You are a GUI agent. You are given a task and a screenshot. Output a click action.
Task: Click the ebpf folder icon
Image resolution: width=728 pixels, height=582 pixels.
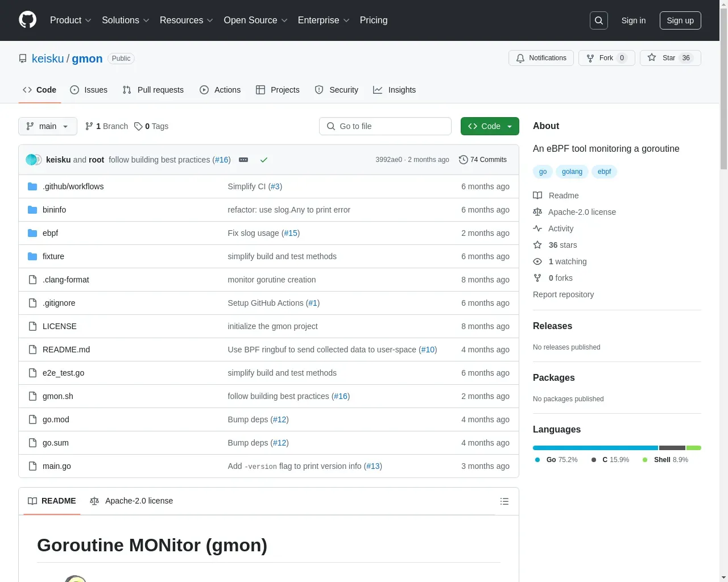point(32,233)
